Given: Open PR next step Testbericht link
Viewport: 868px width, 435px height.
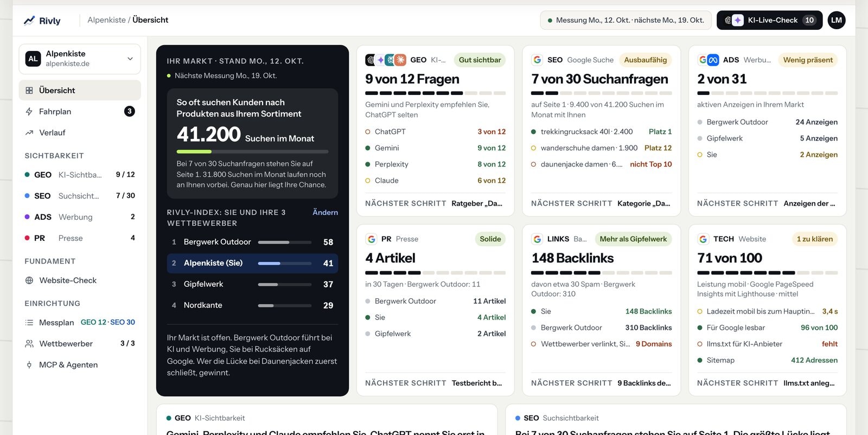Looking at the screenshot, I should coord(477,383).
